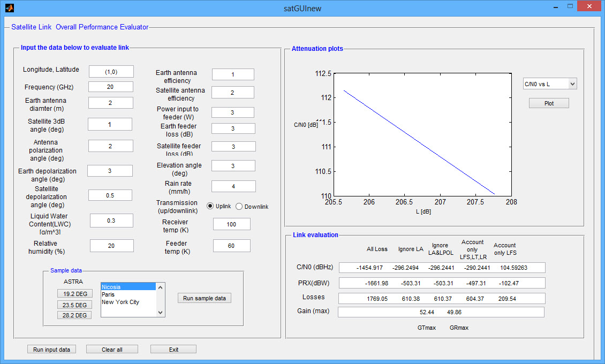Click Liquid Water Content field
This screenshot has height=364, width=605.
pos(111,221)
